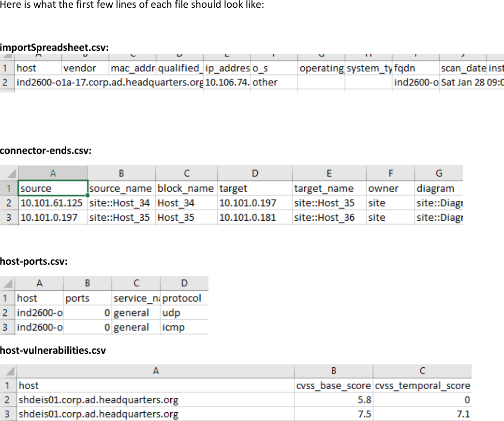
Task: Select column D header in host-ports table
Action: click(x=184, y=283)
